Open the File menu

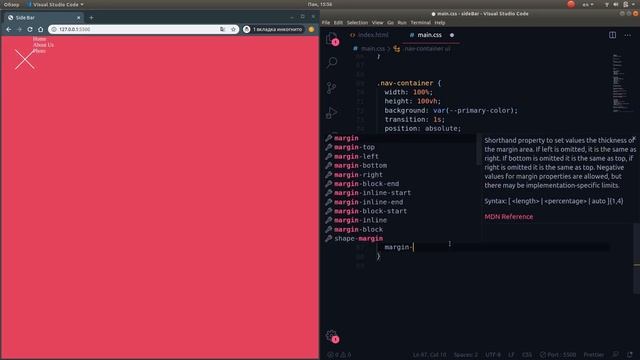coord(326,22)
